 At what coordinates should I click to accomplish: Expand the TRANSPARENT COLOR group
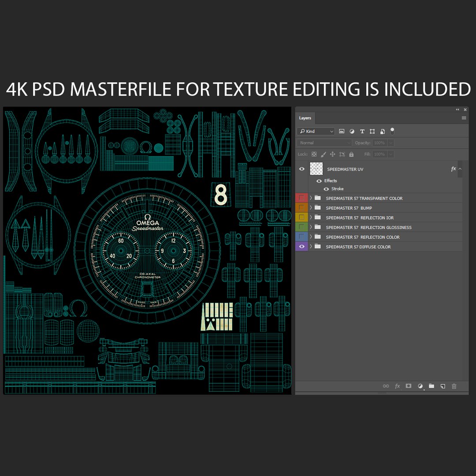click(311, 198)
